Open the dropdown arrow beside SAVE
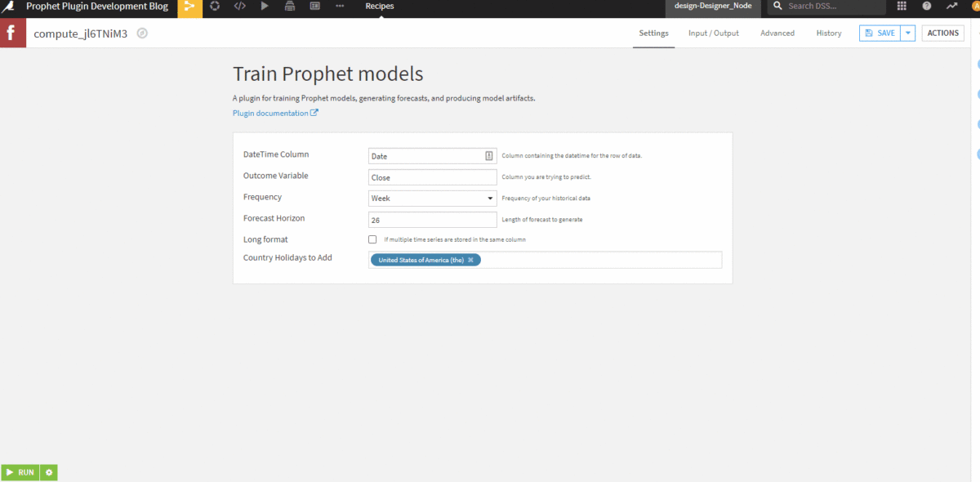Image resolution: width=980 pixels, height=482 pixels. (907, 33)
